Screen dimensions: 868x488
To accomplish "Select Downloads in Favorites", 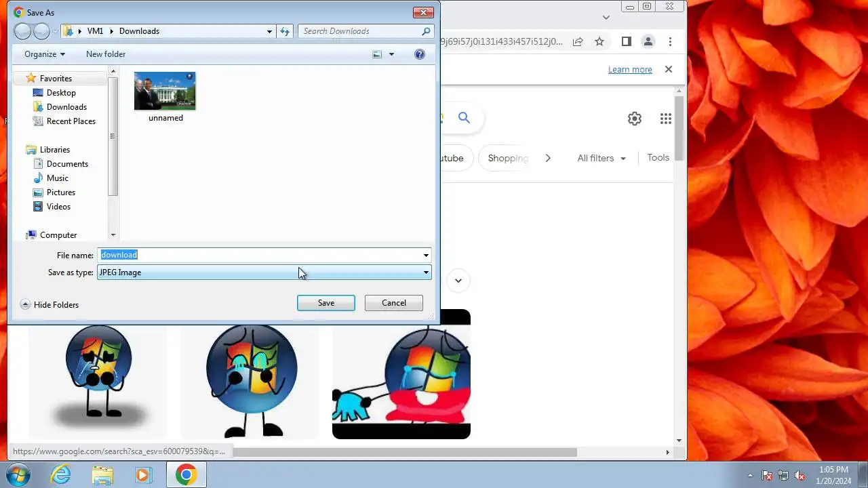I will 66,107.
